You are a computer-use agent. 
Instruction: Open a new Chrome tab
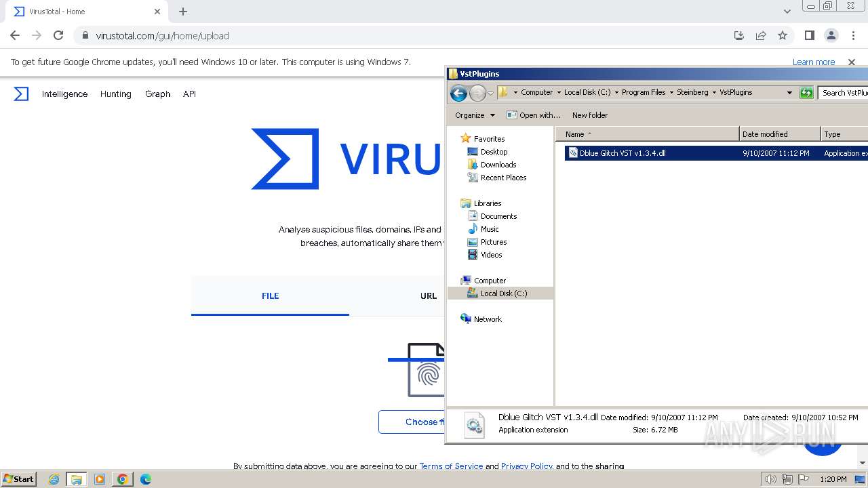(183, 12)
